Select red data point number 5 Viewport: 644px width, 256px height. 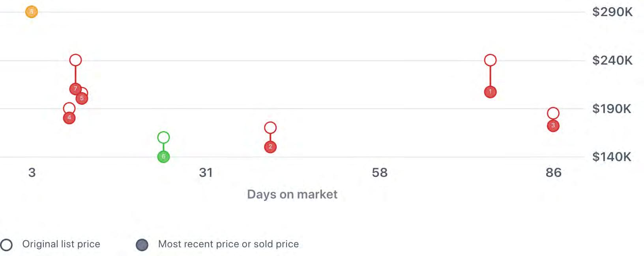(82, 98)
